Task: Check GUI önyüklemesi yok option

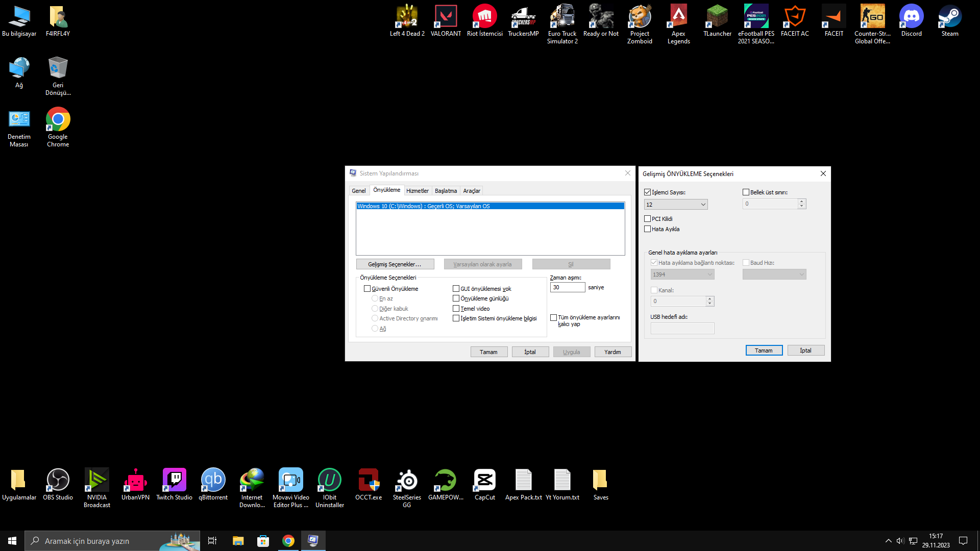Action: 456,289
